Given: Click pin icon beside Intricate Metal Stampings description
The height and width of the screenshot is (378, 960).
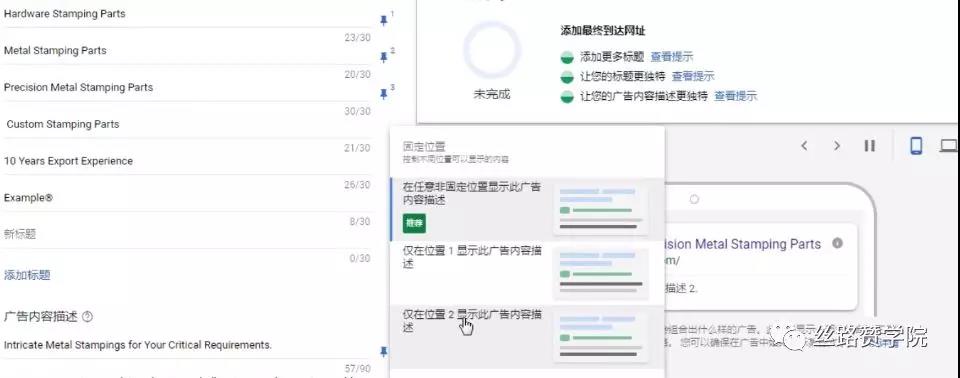Looking at the screenshot, I should [384, 352].
